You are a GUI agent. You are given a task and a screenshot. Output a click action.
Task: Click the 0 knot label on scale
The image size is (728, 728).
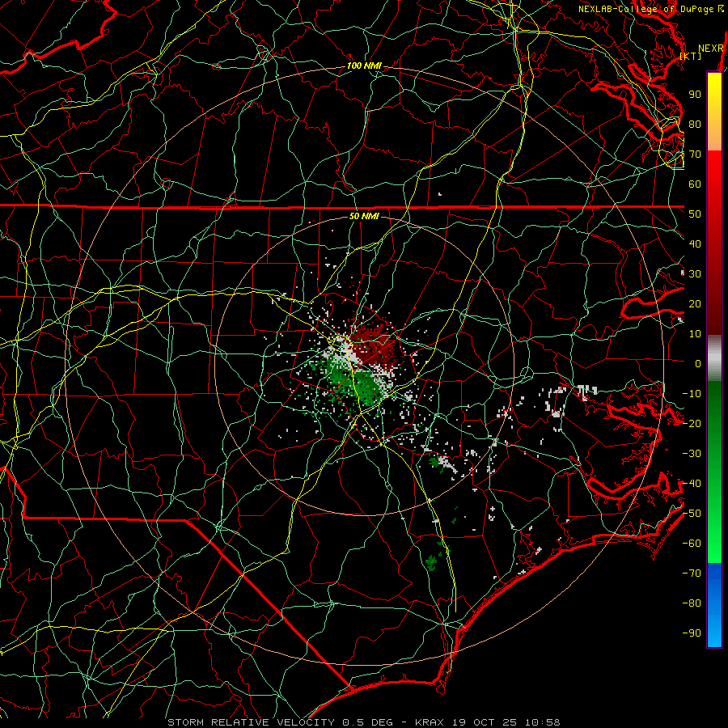pos(698,364)
